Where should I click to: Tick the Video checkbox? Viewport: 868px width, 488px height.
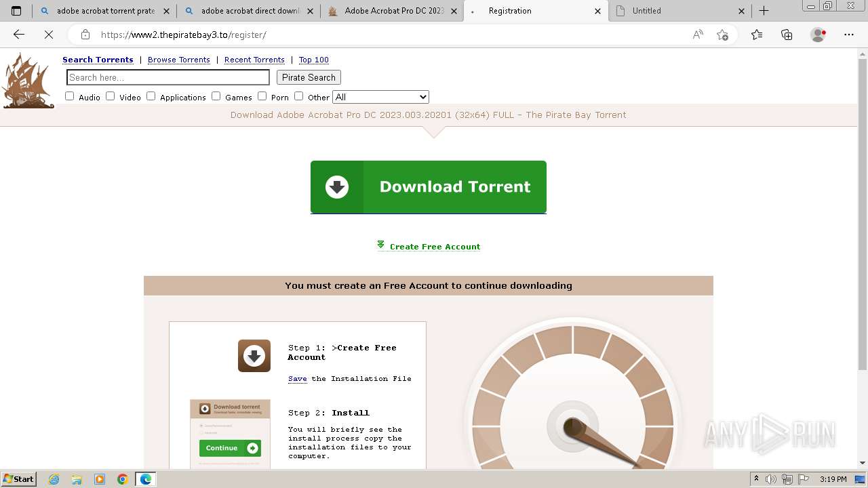pyautogui.click(x=110, y=96)
